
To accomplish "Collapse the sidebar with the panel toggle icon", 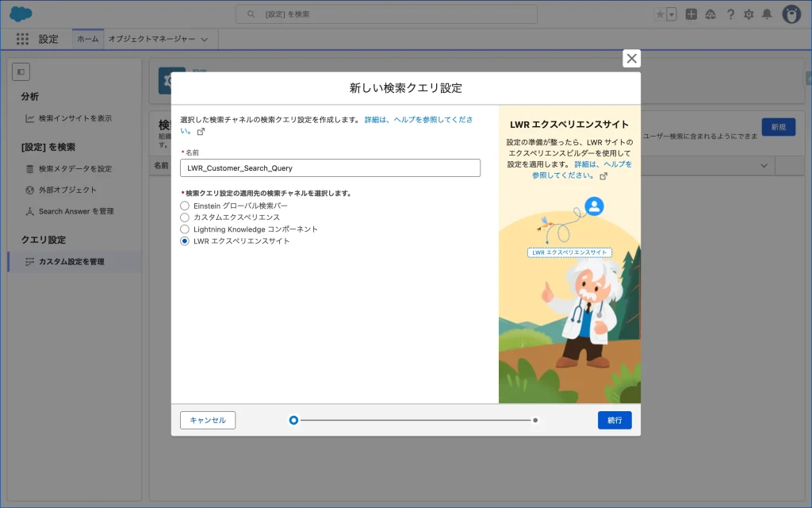I will coord(21,71).
